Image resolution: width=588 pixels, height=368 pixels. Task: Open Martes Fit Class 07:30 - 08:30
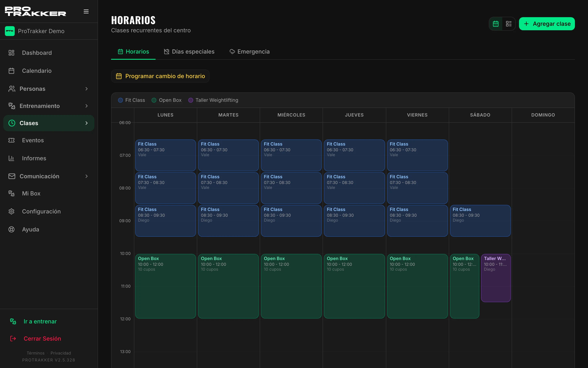click(x=228, y=188)
